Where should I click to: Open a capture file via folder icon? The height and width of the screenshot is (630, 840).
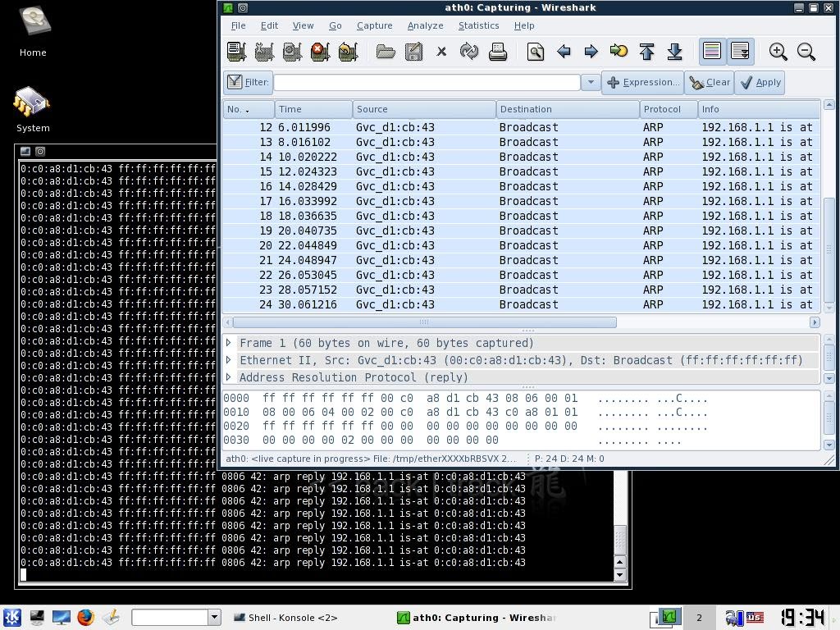[x=386, y=52]
